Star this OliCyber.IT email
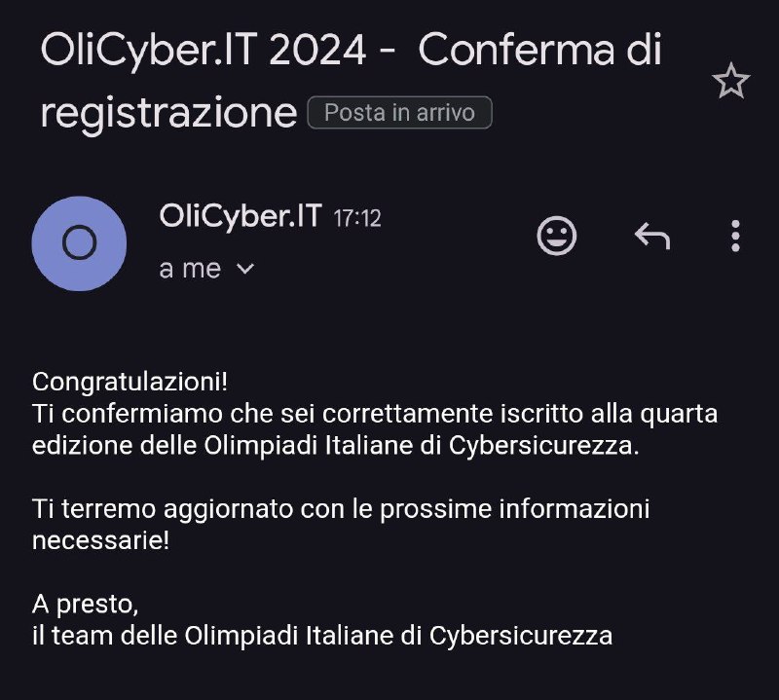Screen dimensions: 779x700 click(730, 82)
